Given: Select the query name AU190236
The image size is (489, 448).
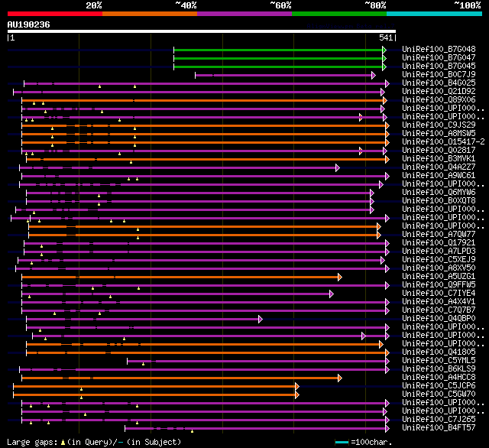Looking at the screenshot, I should [29, 24].
